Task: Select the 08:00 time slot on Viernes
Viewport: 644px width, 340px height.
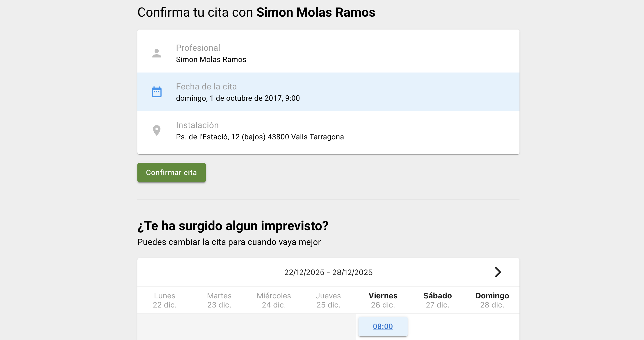Action: [x=383, y=326]
